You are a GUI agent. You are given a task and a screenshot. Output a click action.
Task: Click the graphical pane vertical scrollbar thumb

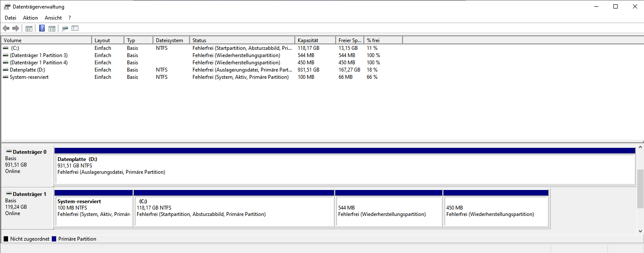(x=640, y=189)
